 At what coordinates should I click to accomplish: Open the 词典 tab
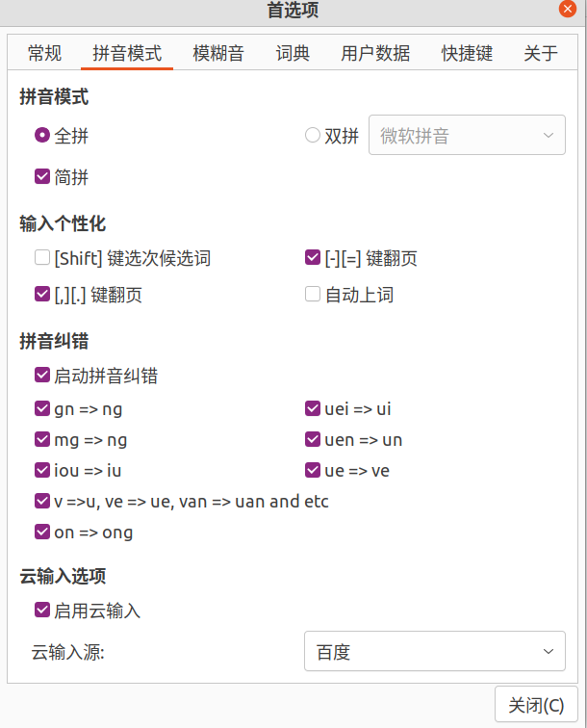[x=293, y=53]
